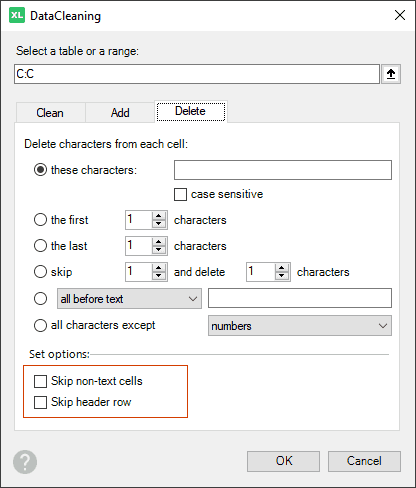Decrease the last characters count spinner

(x=159, y=250)
